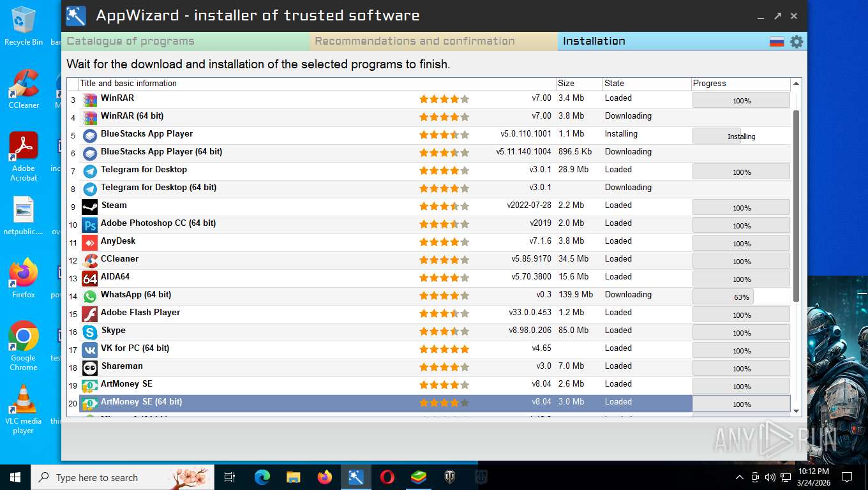Open settings via the gear icon
This screenshot has height=490, width=868.
pyautogui.click(x=797, y=41)
